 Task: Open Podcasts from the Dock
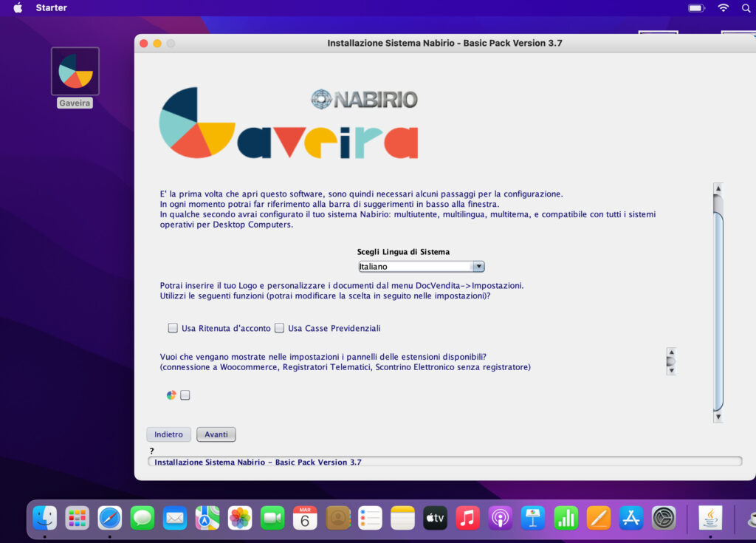500,518
